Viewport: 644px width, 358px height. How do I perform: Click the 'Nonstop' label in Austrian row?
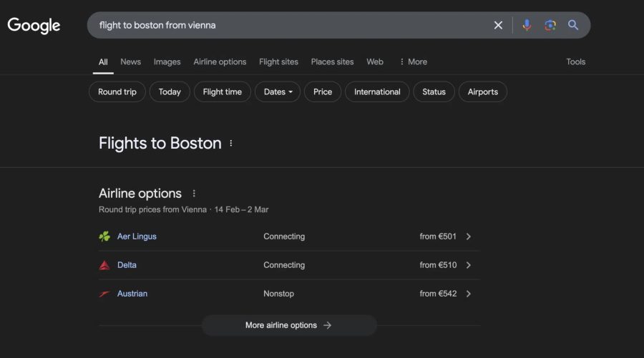[278, 294]
